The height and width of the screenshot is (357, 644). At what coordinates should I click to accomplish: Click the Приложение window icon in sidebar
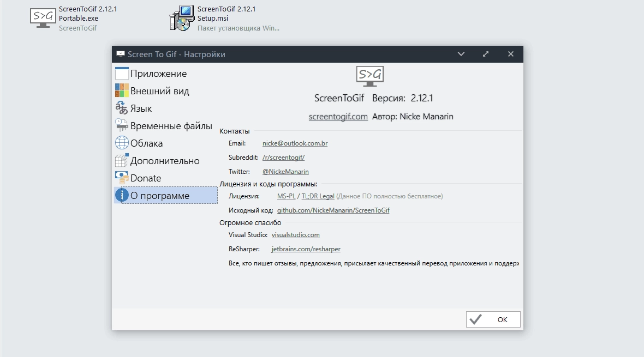pyautogui.click(x=122, y=74)
